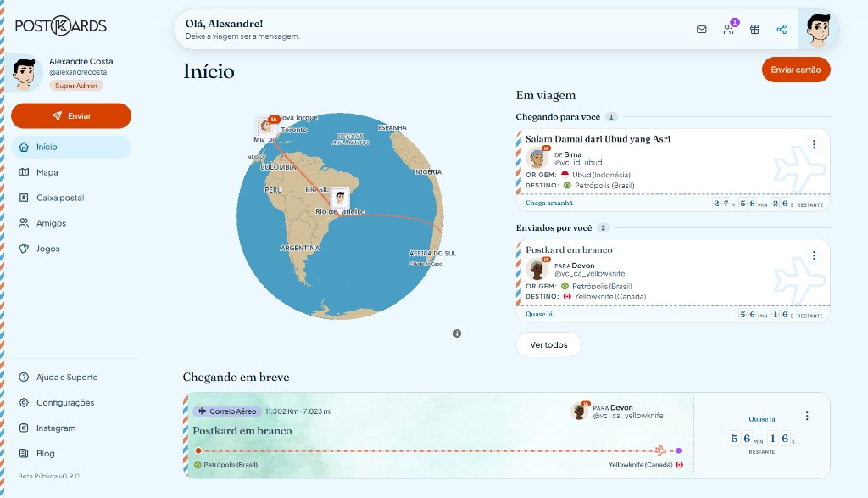
Task: Click the IA avatar marker near Toronto
Action: [267, 126]
